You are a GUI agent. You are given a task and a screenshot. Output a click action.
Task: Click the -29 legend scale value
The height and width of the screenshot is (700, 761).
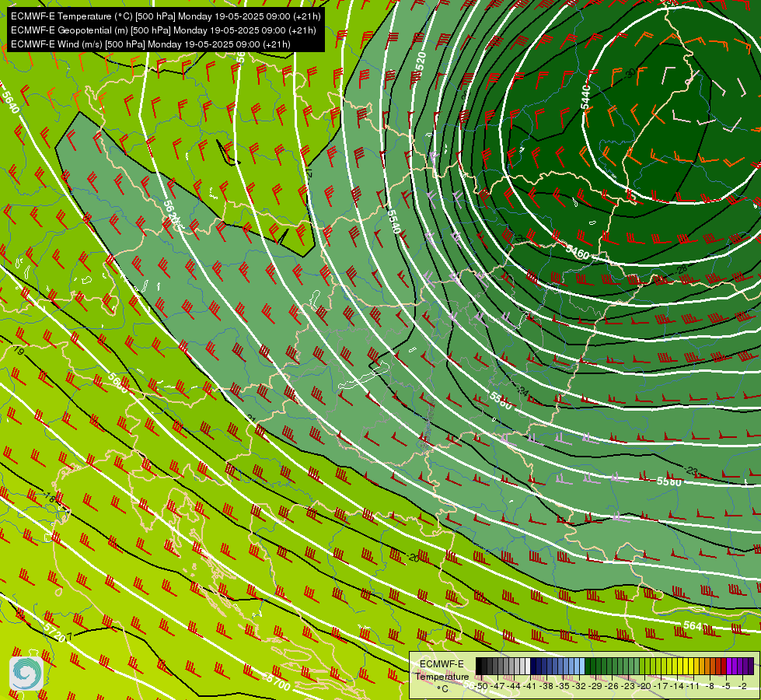(595, 686)
